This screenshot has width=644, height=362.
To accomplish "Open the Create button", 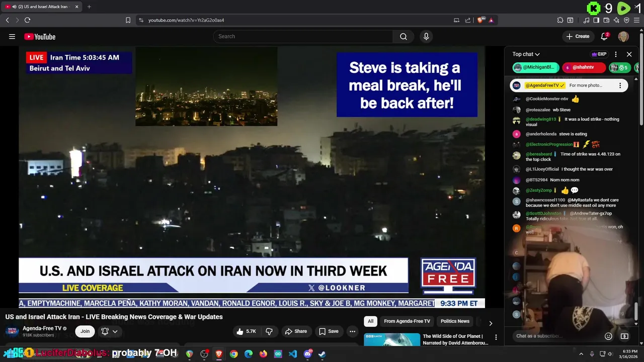I will point(578,36).
